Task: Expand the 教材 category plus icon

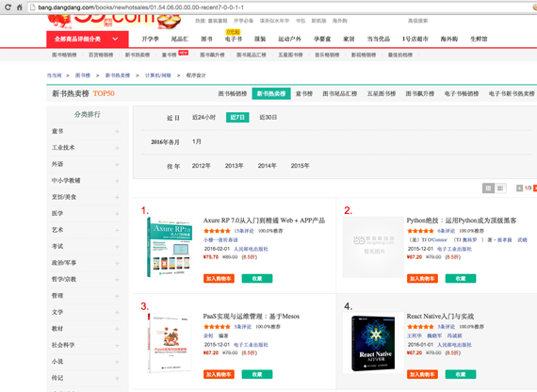Action: [117, 329]
